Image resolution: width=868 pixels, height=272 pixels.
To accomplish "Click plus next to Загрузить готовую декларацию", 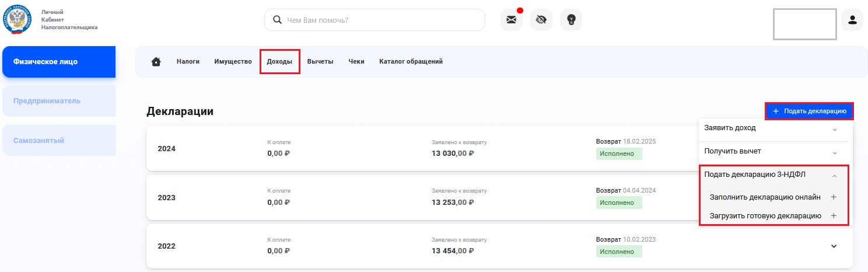I will [x=834, y=216].
